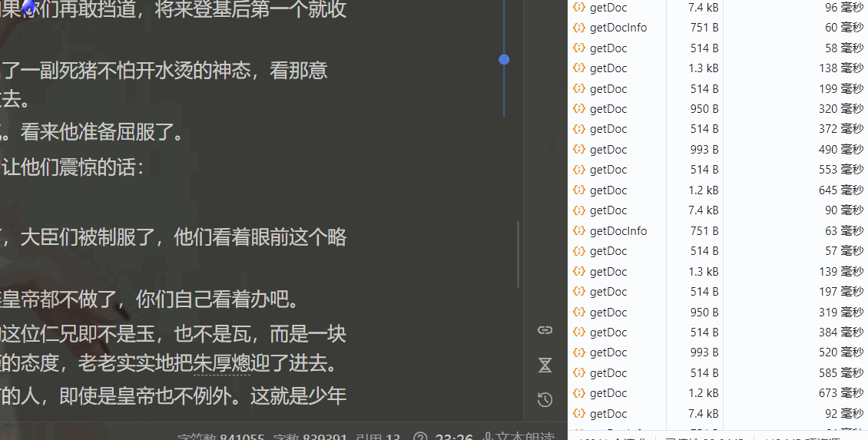Click the icon of getDocInfo 63 毫秒 row
The width and height of the screenshot is (868, 440).
click(579, 230)
